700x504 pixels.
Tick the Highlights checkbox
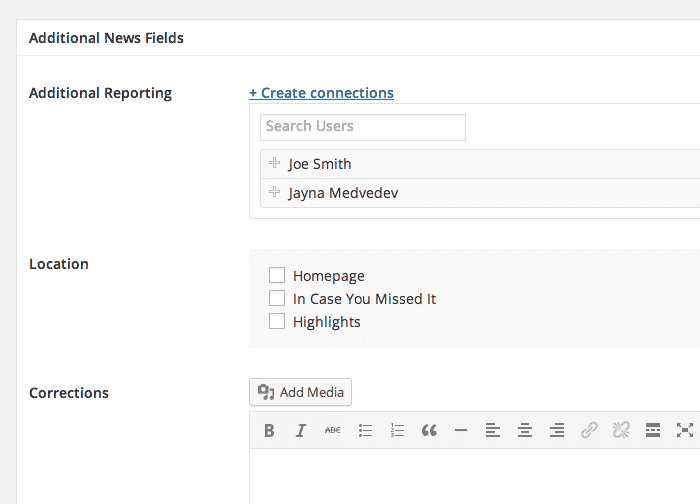(277, 321)
